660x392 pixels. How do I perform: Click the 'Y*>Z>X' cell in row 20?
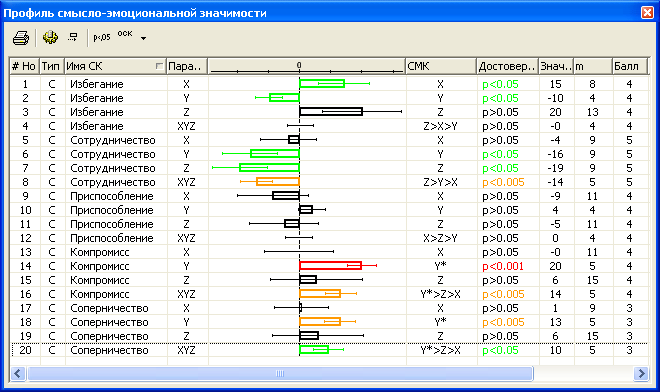pyautogui.click(x=440, y=350)
